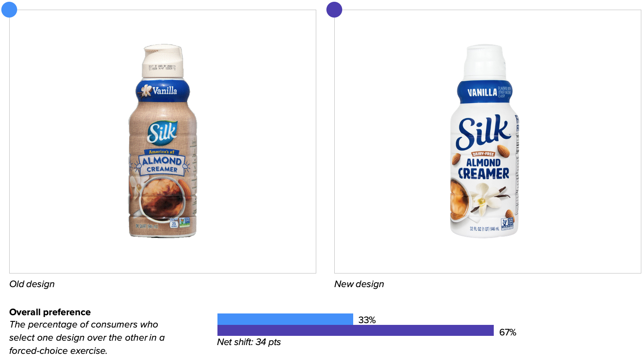Click the 33% value label
This screenshot has width=644, height=360.
click(367, 320)
